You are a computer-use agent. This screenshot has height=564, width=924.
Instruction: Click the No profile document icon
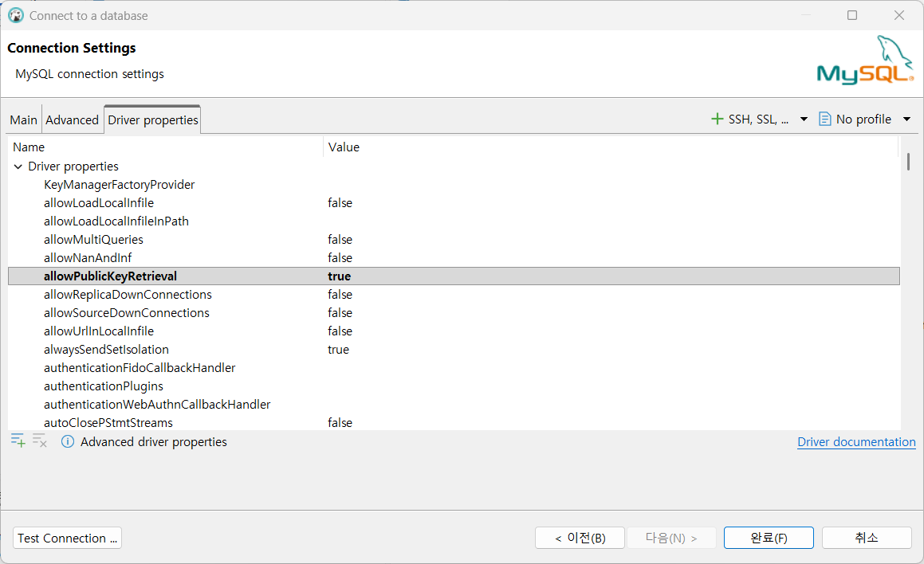pyautogui.click(x=824, y=119)
